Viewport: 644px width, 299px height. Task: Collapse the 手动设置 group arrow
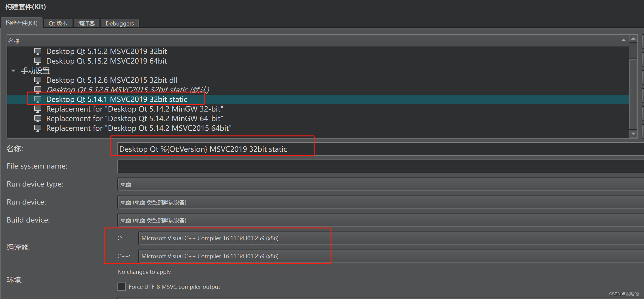coord(13,71)
